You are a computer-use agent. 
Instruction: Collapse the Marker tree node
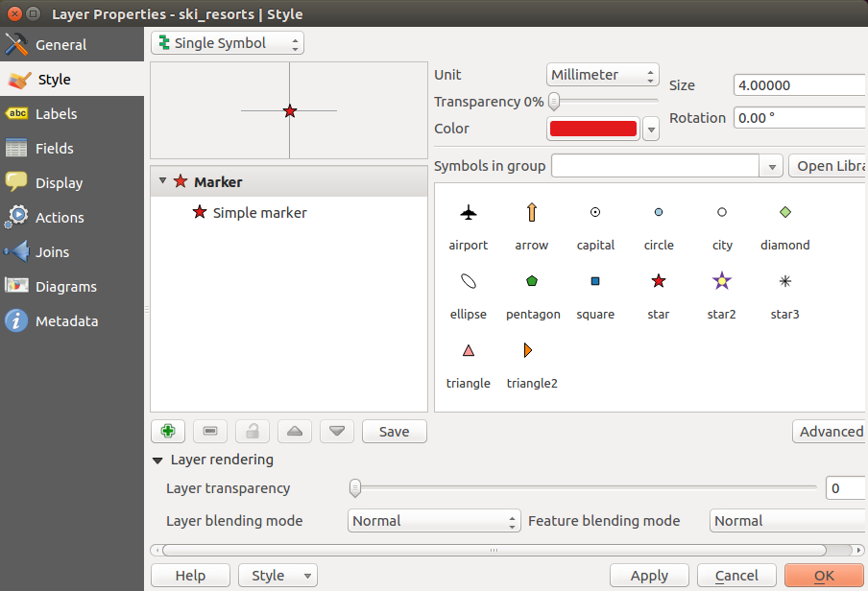click(x=162, y=181)
